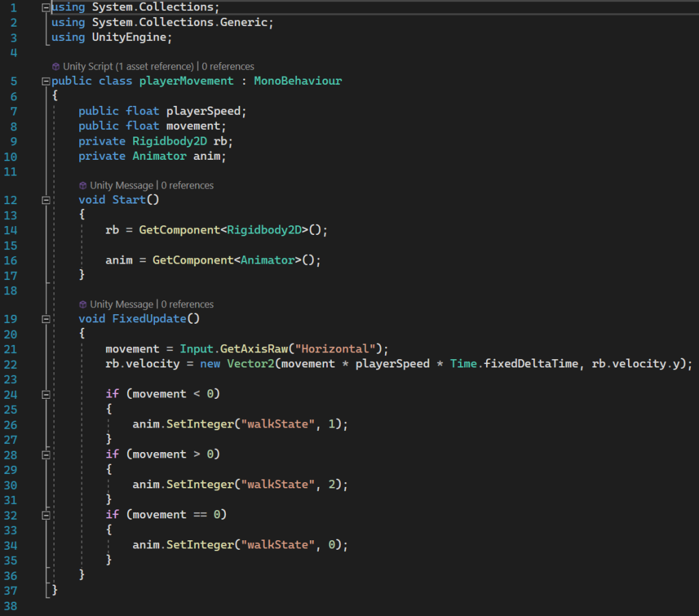Click the Unity icon above the FixedUpdate method

83,304
